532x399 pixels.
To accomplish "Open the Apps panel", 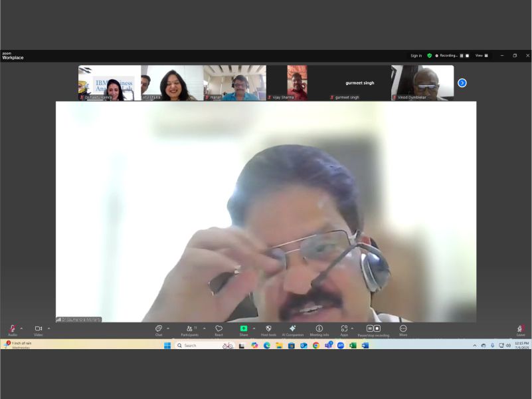I will click(x=344, y=329).
